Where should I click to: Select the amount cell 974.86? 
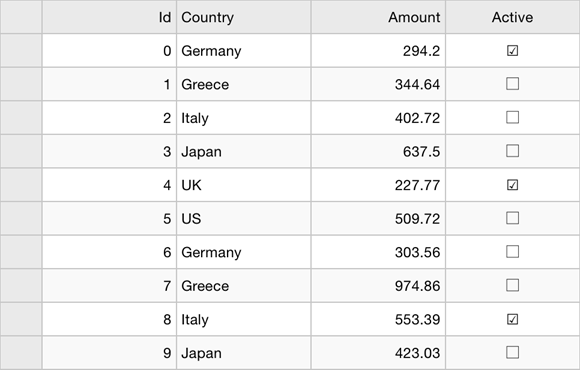pyautogui.click(x=378, y=286)
